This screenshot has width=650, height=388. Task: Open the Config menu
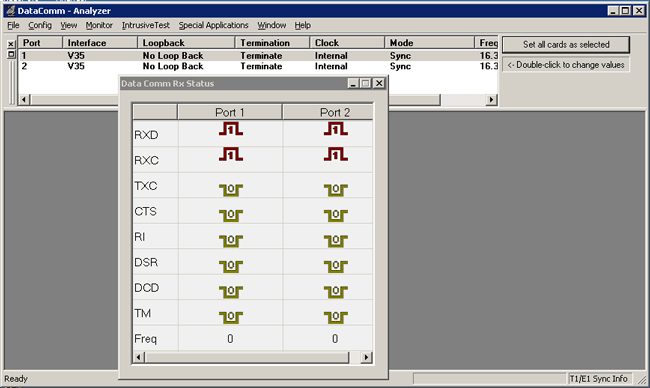pos(40,25)
